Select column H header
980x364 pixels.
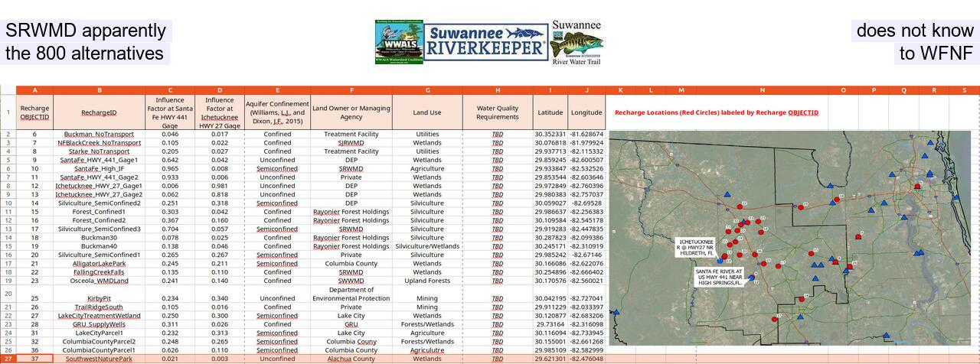pos(498,90)
